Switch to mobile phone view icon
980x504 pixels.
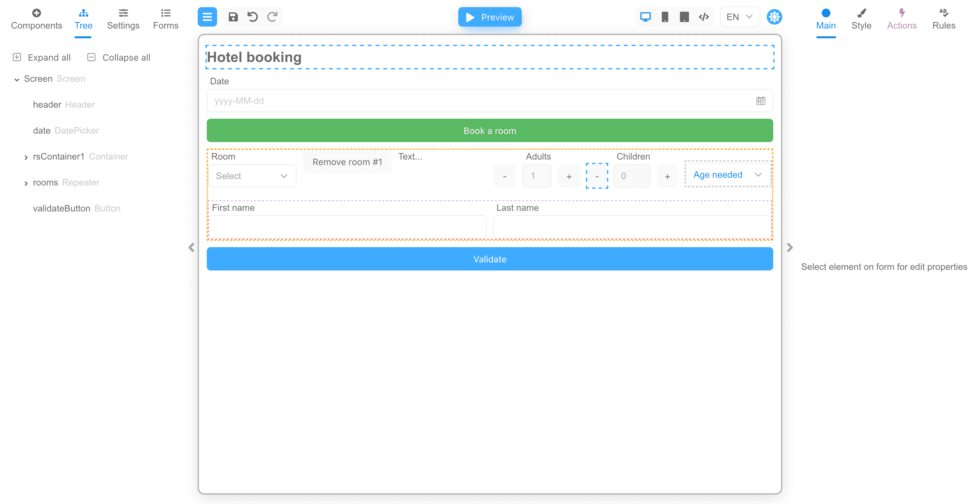coord(665,17)
